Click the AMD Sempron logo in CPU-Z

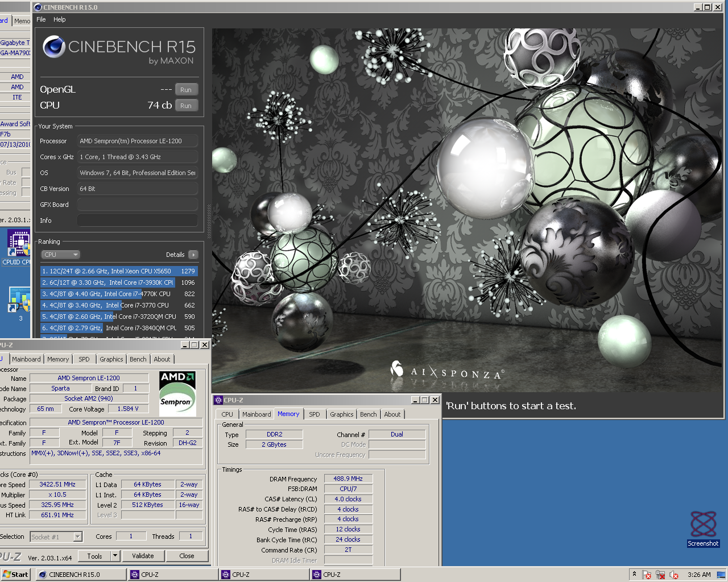click(177, 393)
